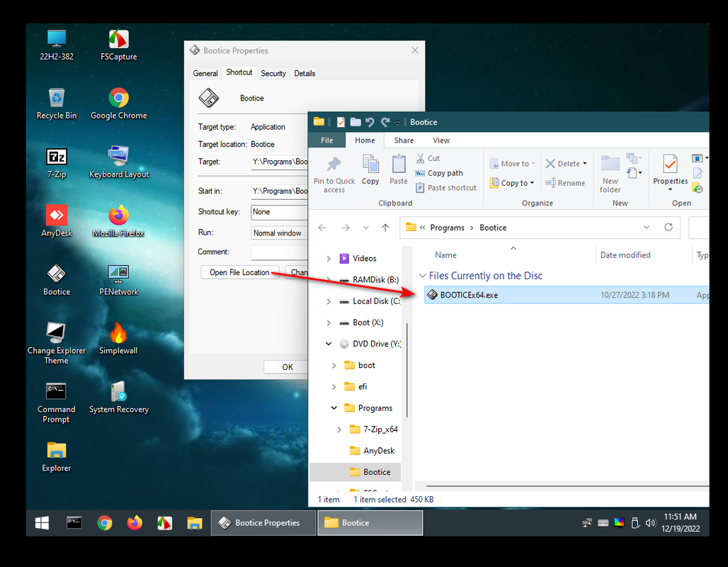Expand the 7-Zip_x64 folder node

tap(339, 430)
